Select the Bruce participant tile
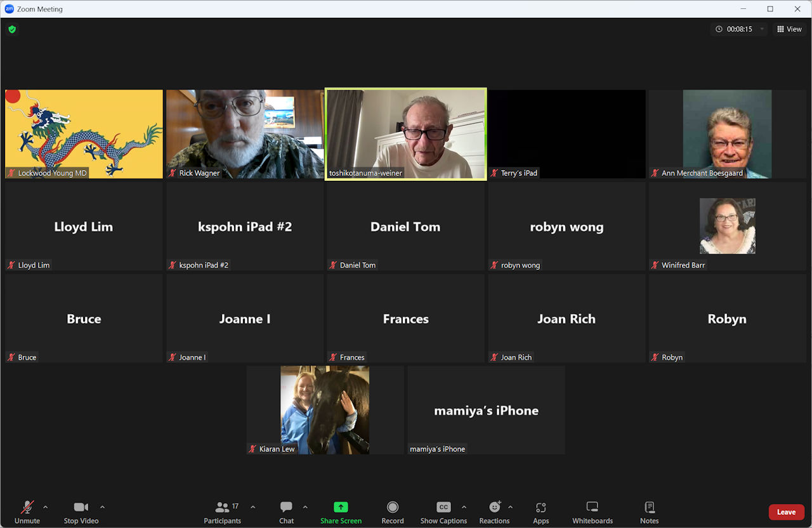 pos(84,318)
